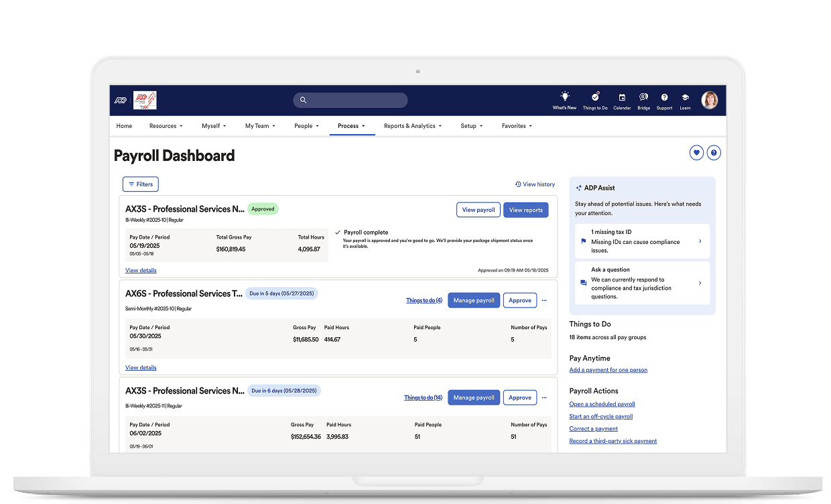Open the ellipsis menu for AX6S payroll
This screenshot has height=504, width=831.
pos(544,300)
